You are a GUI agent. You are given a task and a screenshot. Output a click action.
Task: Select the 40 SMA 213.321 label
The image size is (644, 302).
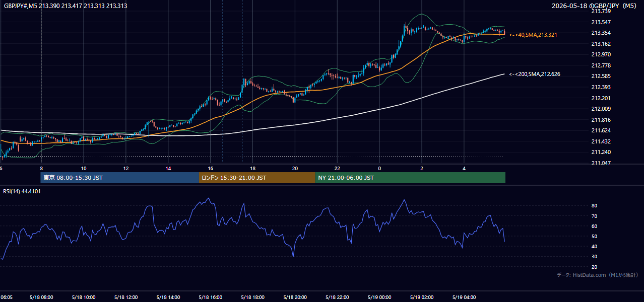click(x=533, y=35)
